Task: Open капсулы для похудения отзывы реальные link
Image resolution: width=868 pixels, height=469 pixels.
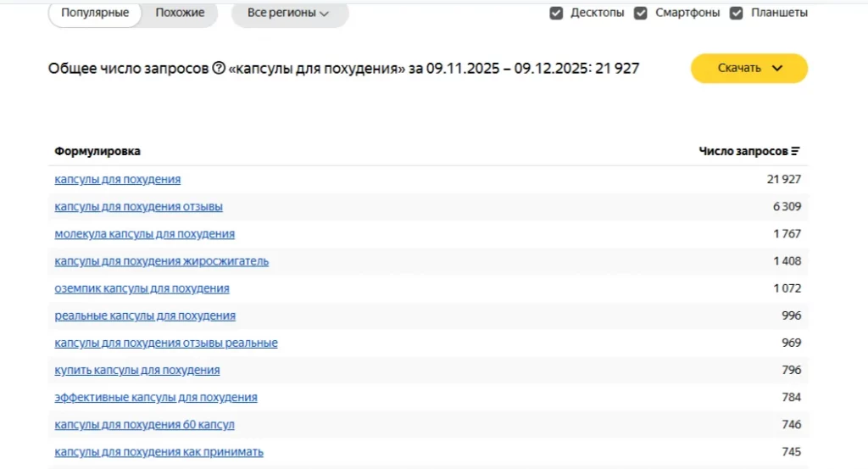Action: 165,343
